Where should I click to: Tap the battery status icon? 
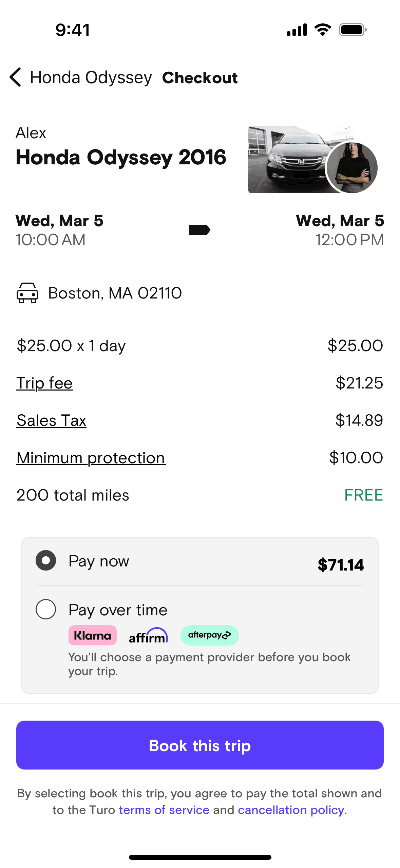coord(353,30)
